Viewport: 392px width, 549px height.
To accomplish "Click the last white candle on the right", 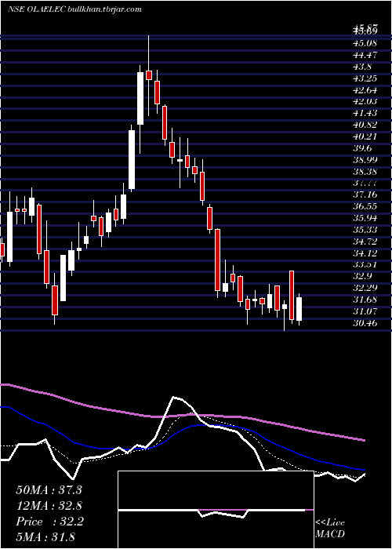I will click(299, 309).
